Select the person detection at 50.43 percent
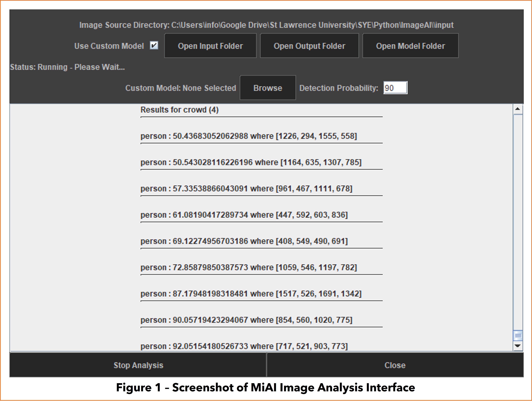This screenshot has height=401, width=532. tap(249, 136)
